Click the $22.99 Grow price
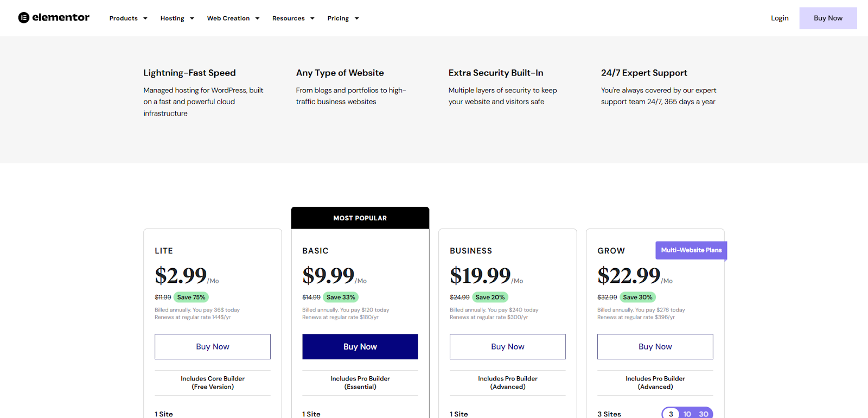Screen dimensions: 868x418 click(x=629, y=276)
